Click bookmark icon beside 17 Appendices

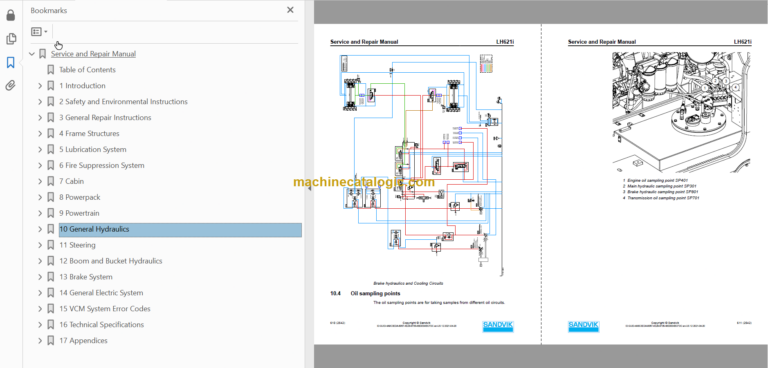pos(50,341)
